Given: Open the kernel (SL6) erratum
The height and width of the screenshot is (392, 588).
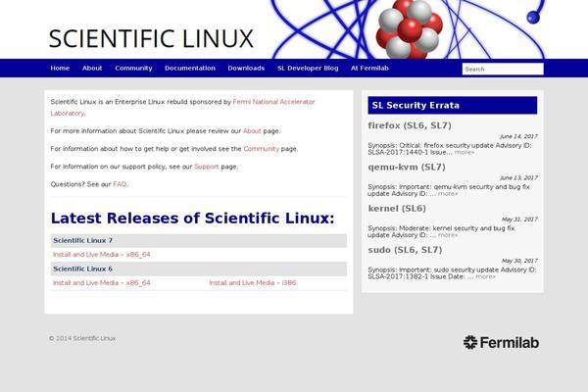Looking at the screenshot, I should pos(397,209).
